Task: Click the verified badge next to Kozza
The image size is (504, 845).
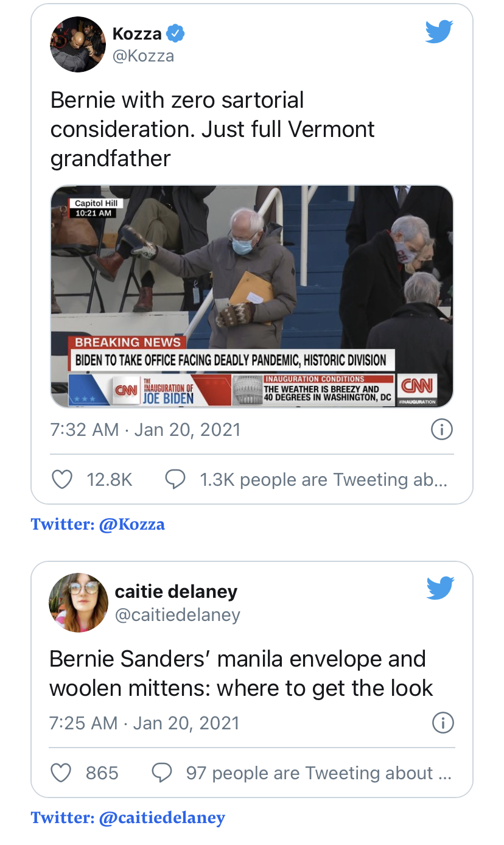Action: 176,34
